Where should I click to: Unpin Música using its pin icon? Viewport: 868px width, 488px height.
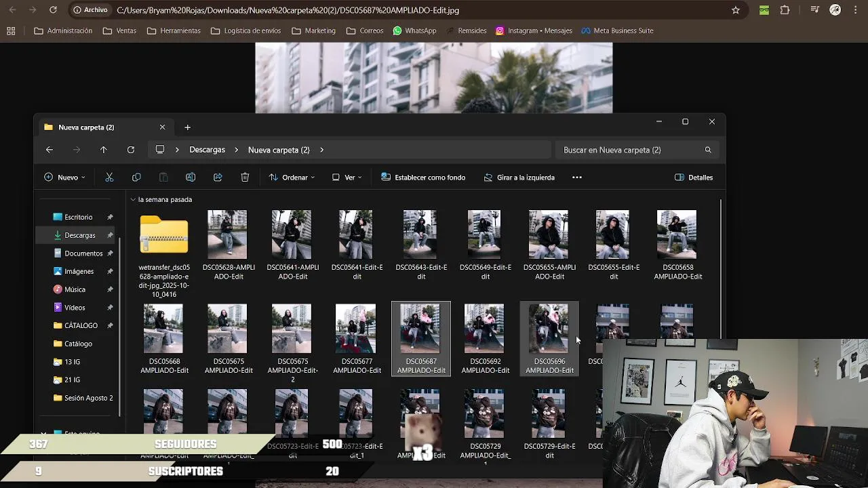(x=110, y=289)
